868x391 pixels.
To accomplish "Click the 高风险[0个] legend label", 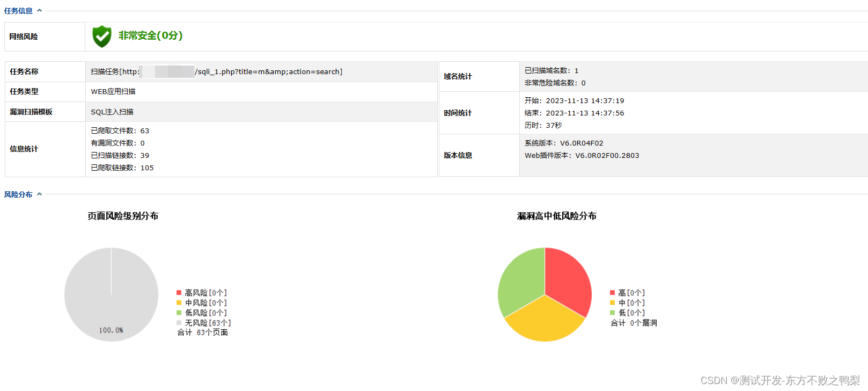I will pos(206,293).
